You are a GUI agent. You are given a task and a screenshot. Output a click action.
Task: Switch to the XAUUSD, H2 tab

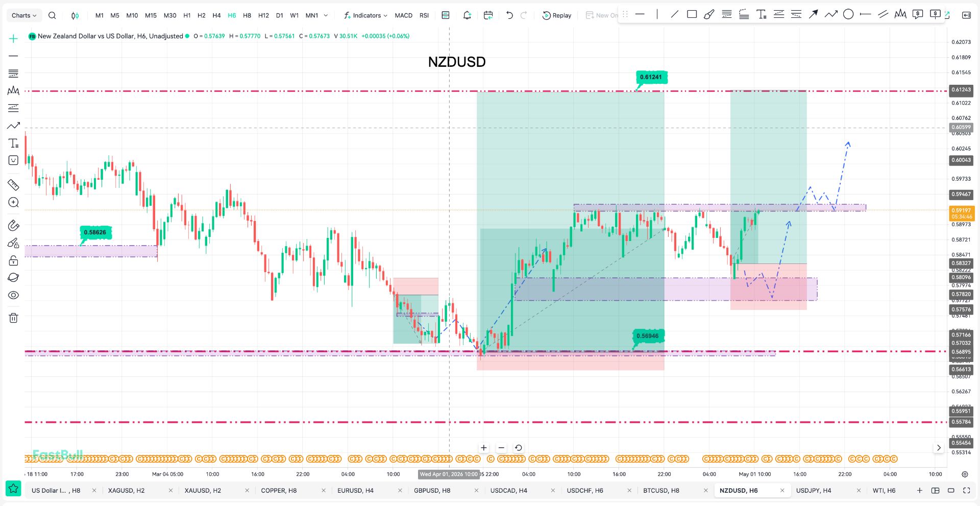click(203, 490)
